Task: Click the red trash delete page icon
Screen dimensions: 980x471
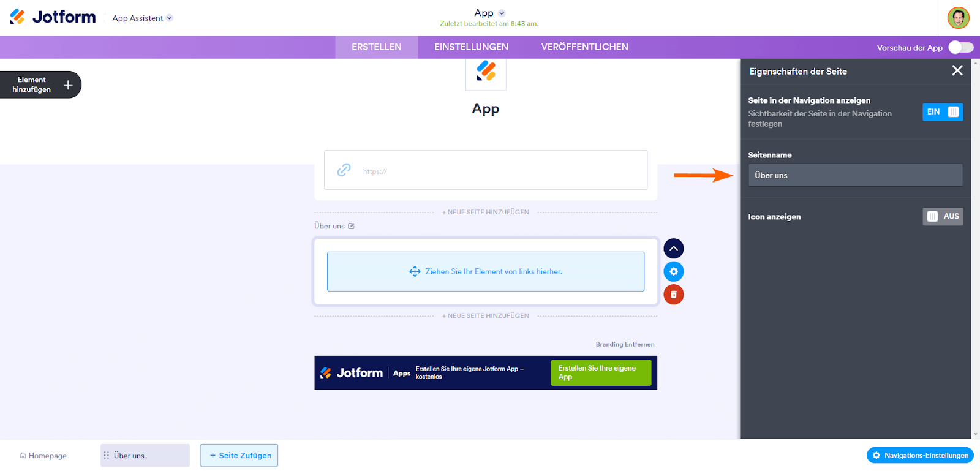Action: point(674,295)
